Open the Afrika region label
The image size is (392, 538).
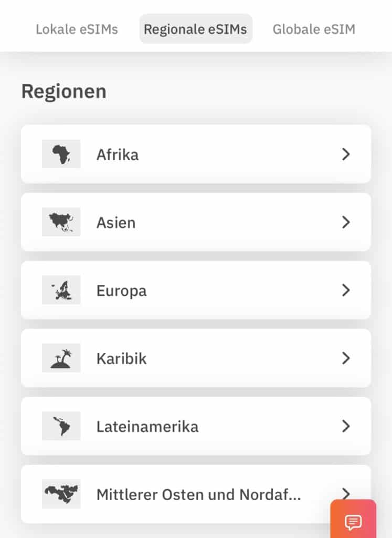pyautogui.click(x=118, y=155)
